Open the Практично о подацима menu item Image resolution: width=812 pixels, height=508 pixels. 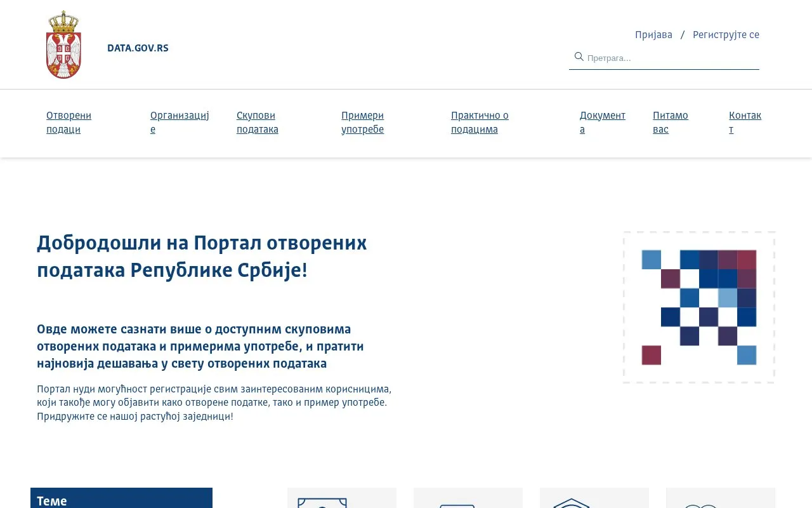pyautogui.click(x=480, y=122)
